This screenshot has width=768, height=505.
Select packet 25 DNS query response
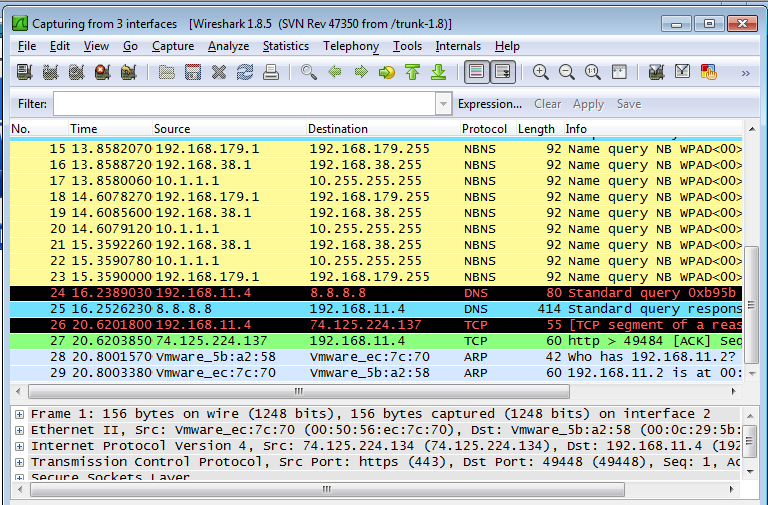pos(376,309)
